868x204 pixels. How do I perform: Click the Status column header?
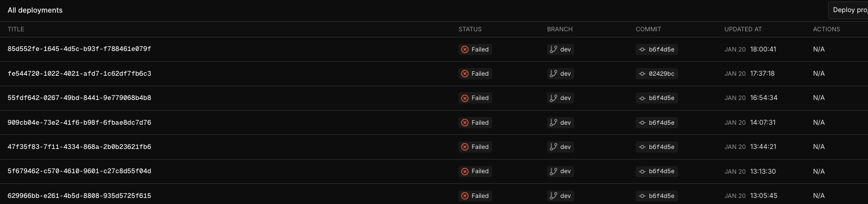470,29
